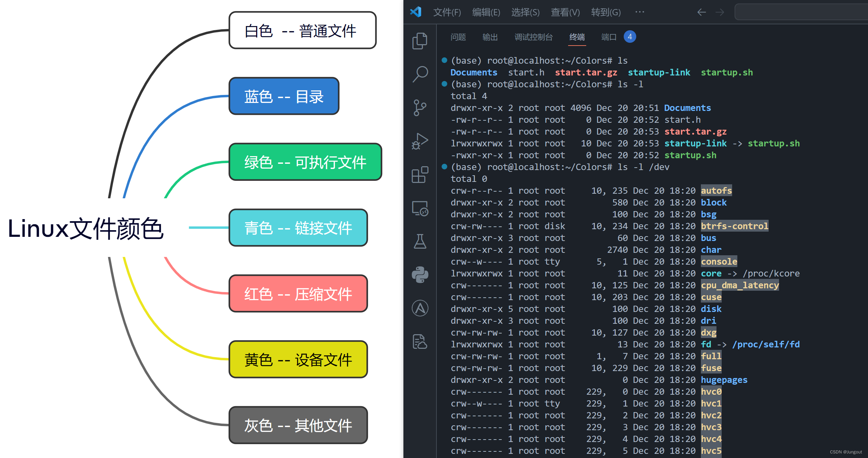The height and width of the screenshot is (458, 868).
Task: Click red start.tar.gz in first ls output
Action: point(586,72)
